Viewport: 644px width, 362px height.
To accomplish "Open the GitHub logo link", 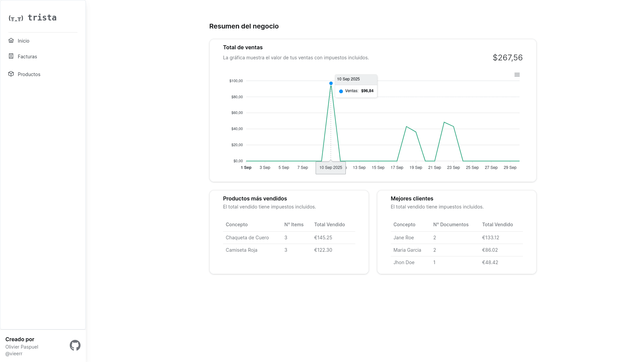I will click(x=75, y=345).
